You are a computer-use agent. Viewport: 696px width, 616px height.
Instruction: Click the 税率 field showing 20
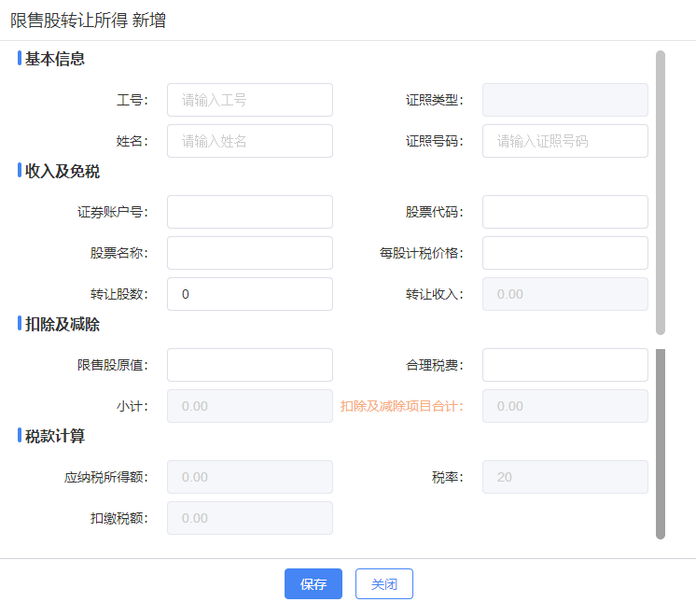tap(565, 477)
